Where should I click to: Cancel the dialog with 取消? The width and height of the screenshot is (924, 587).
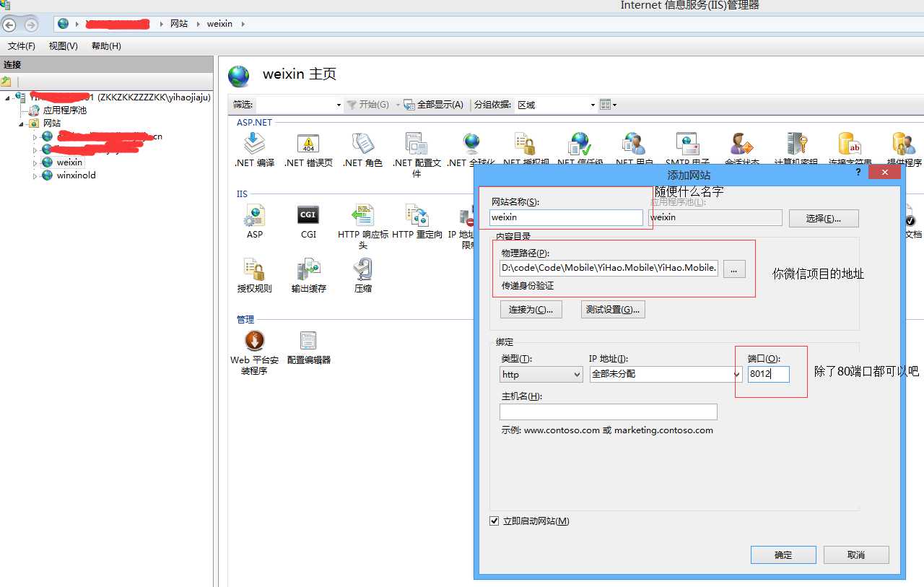pos(856,555)
